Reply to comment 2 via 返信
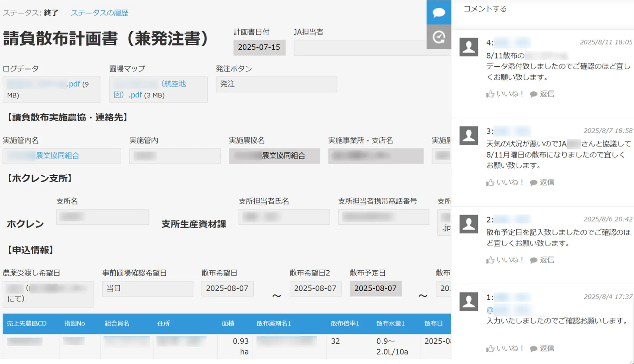The image size is (634, 364). point(542,260)
